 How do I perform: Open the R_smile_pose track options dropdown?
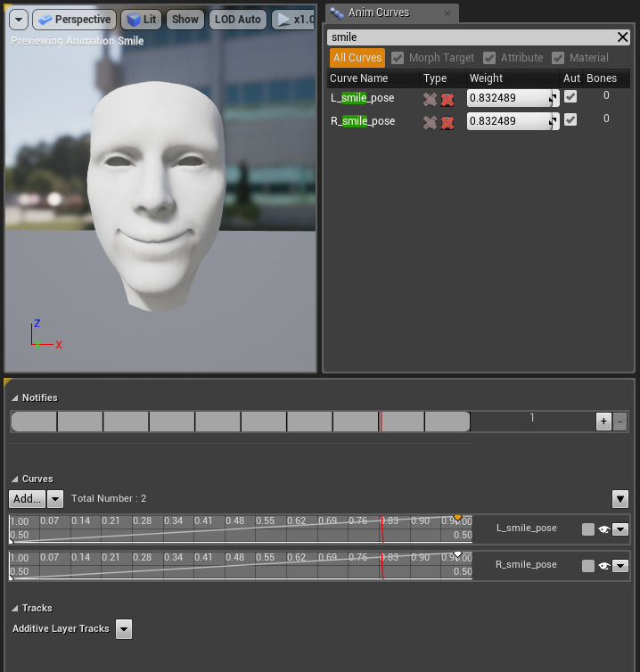point(620,566)
